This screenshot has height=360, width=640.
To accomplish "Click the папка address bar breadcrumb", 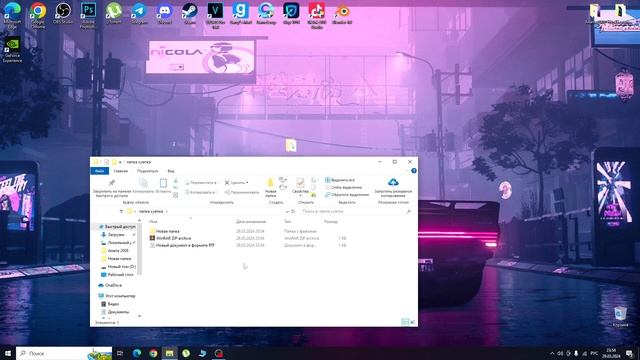I will click(x=151, y=211).
